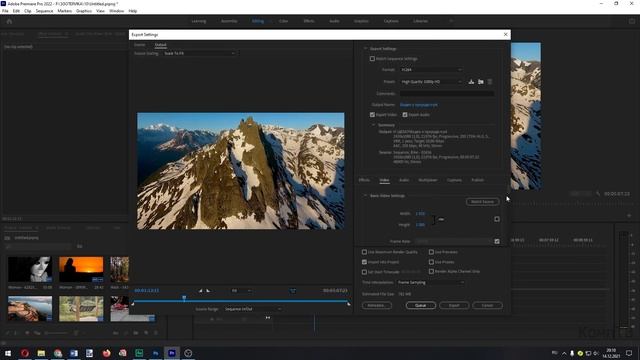The image size is (640, 360).
Task: Click the blue playhead on export timeline
Action: coord(184,298)
